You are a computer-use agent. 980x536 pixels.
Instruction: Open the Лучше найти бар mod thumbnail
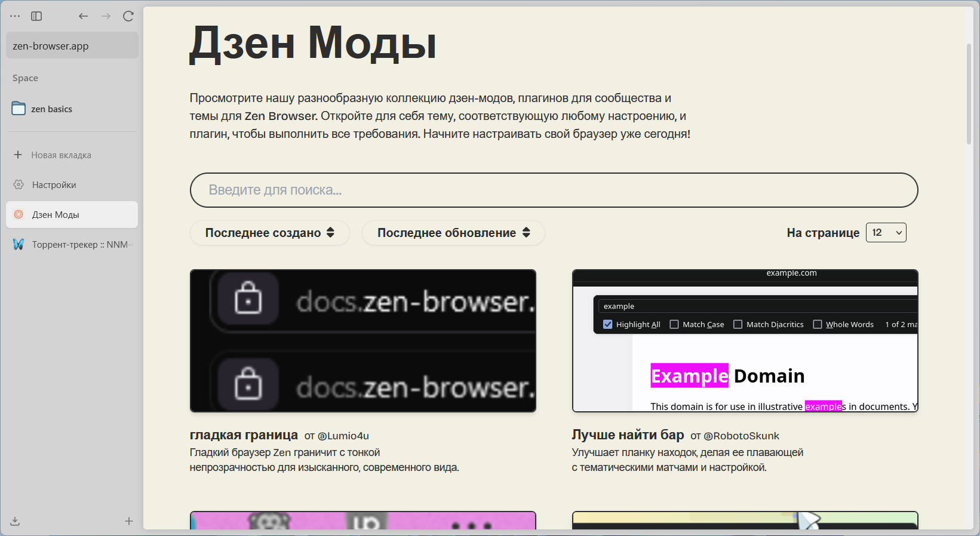click(x=745, y=341)
